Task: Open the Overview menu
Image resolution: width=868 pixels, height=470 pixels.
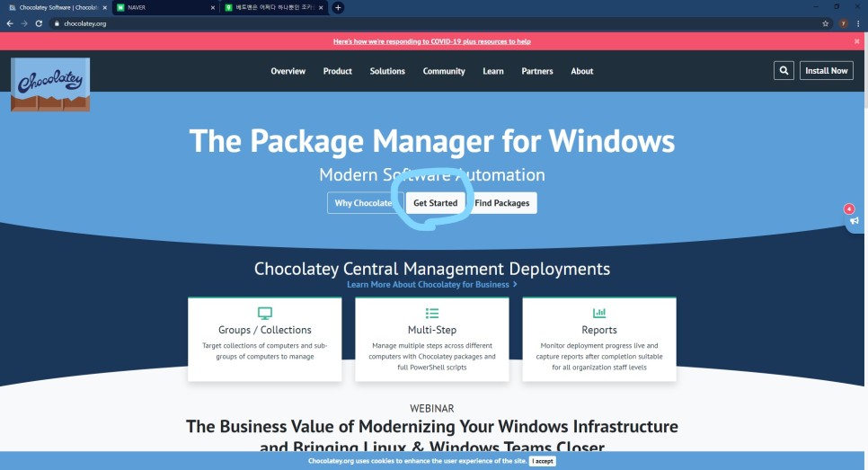Action: [x=288, y=71]
